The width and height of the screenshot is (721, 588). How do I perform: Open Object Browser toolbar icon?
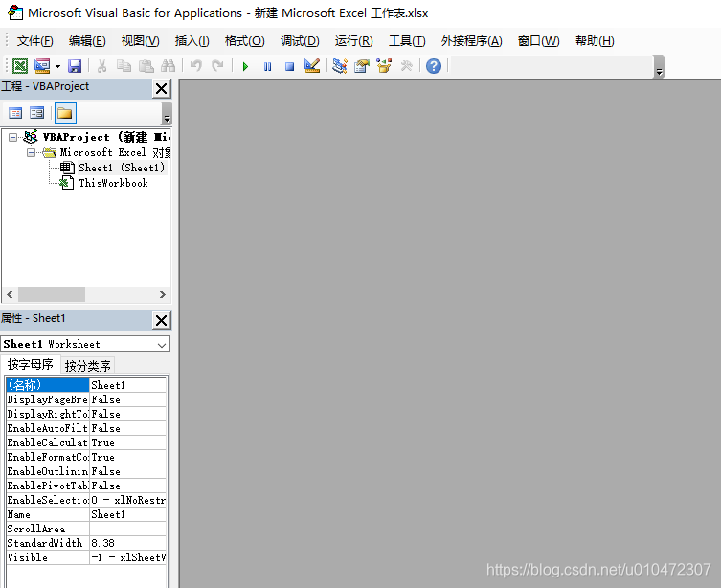[x=384, y=66]
